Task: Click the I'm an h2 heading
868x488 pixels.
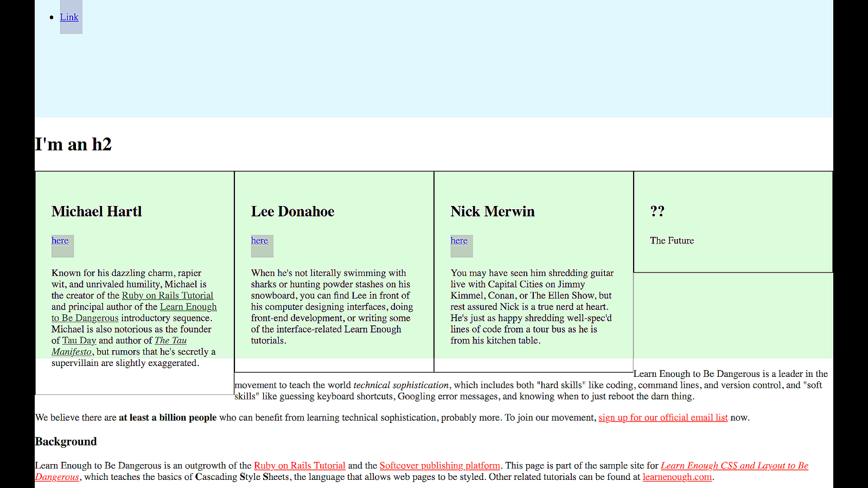Action: 73,144
